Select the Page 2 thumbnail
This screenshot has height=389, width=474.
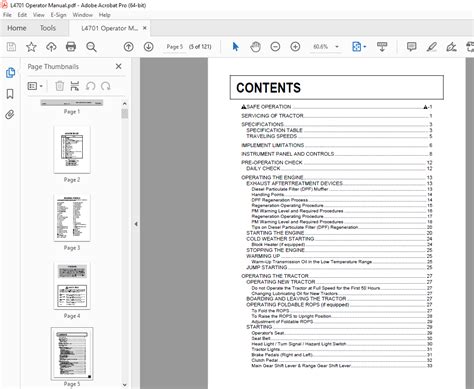[x=72, y=149]
